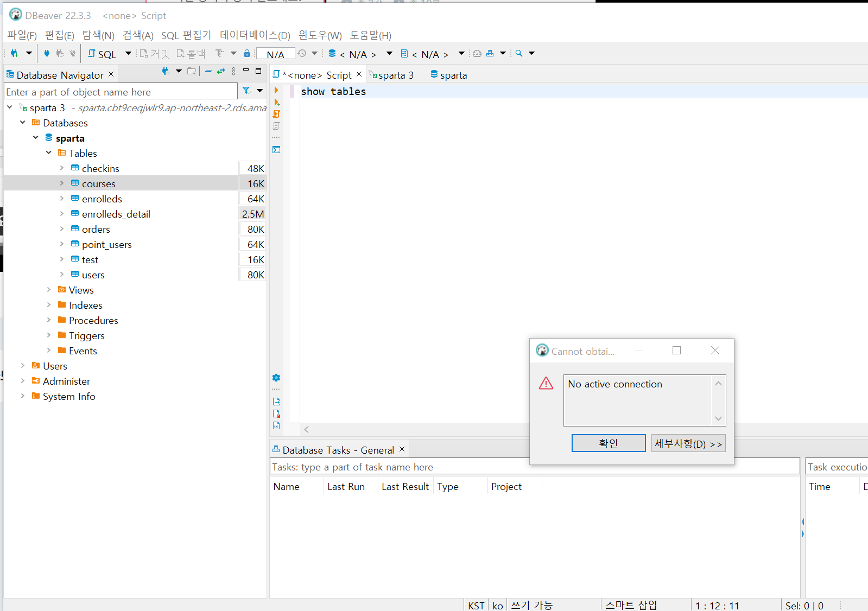This screenshot has width=868, height=611.
Task: Open a new SQL script with SQL button
Action: pos(102,54)
